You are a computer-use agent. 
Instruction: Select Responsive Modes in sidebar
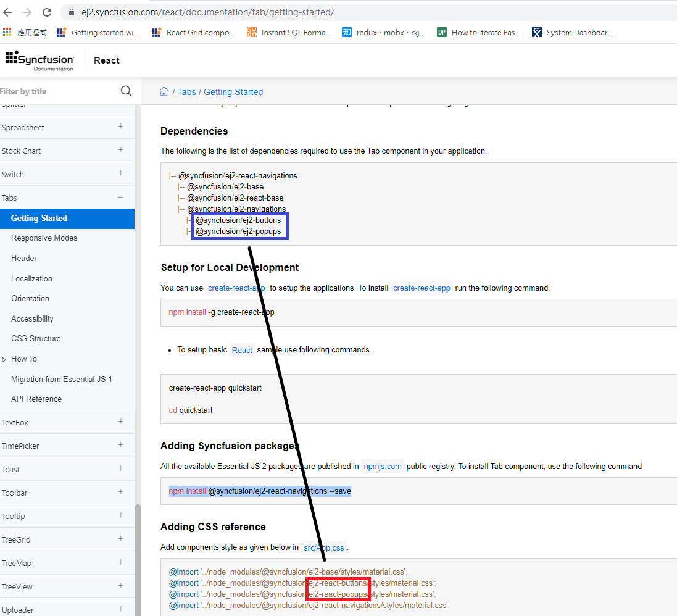coord(44,238)
